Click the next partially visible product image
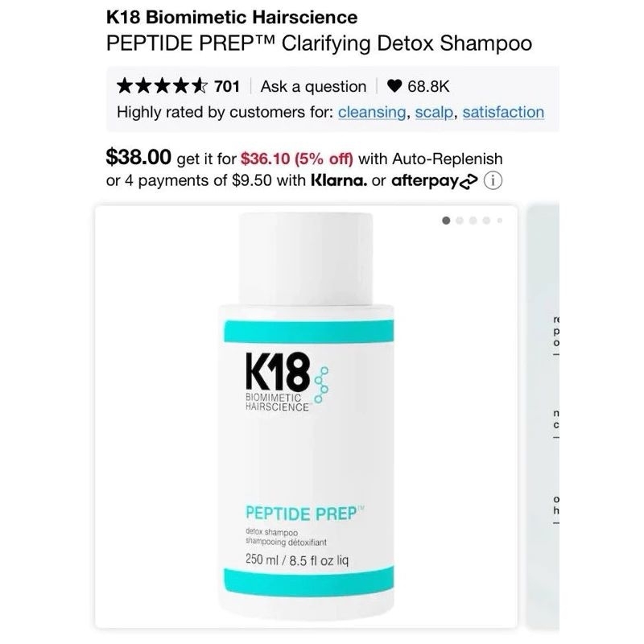 tap(543, 416)
